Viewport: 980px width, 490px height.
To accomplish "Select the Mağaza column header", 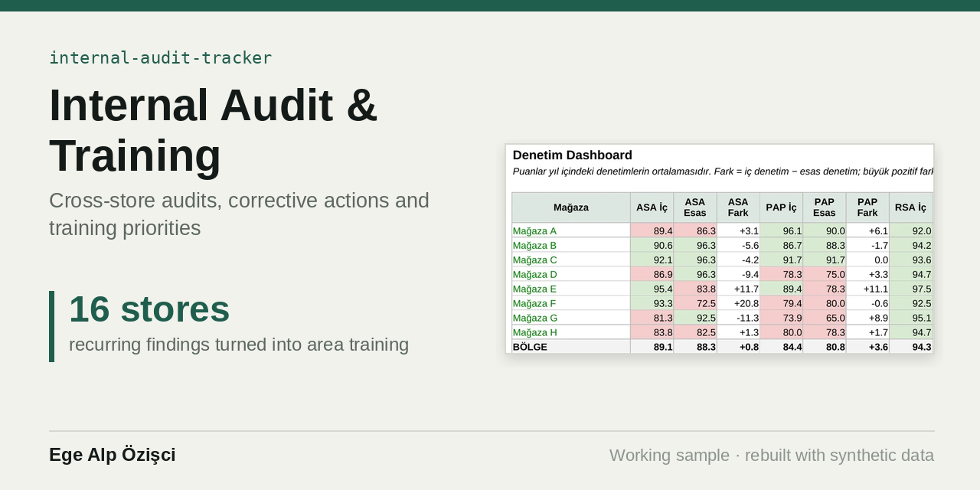I will (571, 207).
